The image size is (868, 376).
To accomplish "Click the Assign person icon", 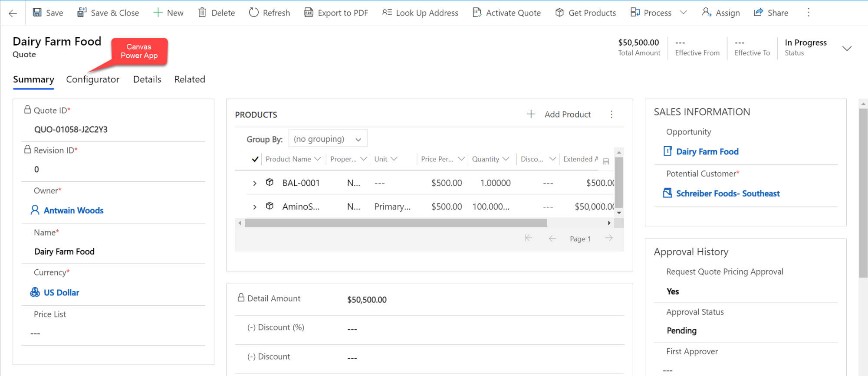I will pyautogui.click(x=707, y=13).
